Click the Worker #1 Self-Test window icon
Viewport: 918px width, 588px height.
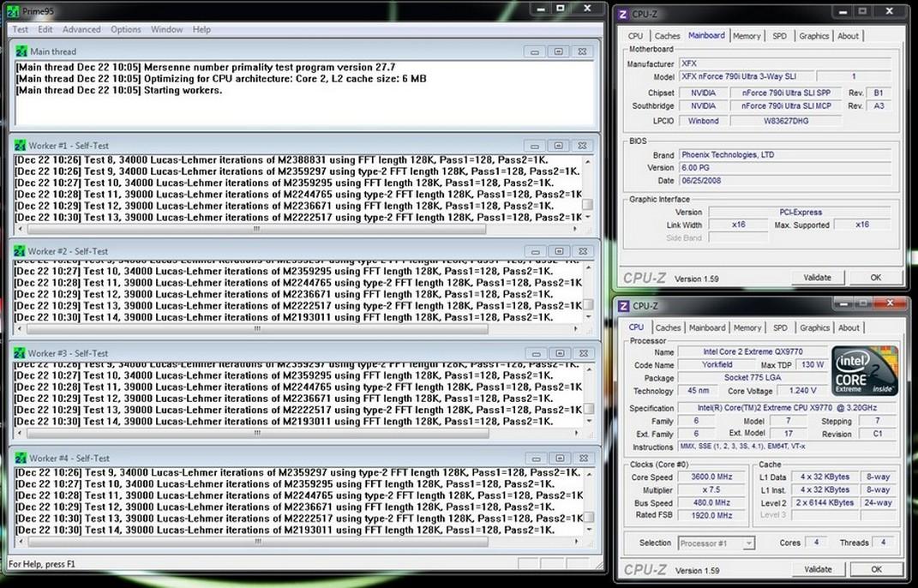click(x=21, y=145)
